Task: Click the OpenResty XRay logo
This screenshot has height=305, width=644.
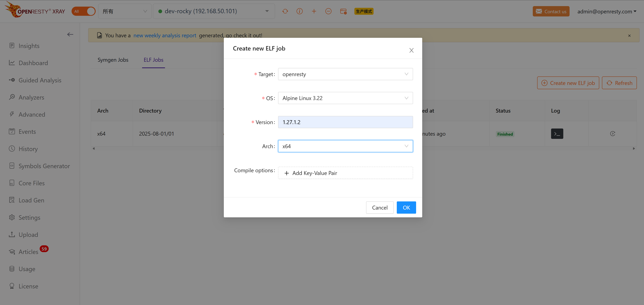Action: click(35, 10)
